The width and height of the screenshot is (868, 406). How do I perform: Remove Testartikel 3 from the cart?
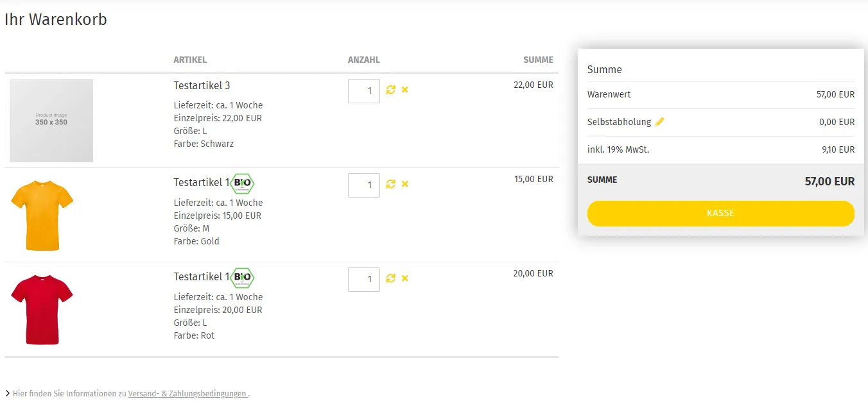click(x=405, y=90)
